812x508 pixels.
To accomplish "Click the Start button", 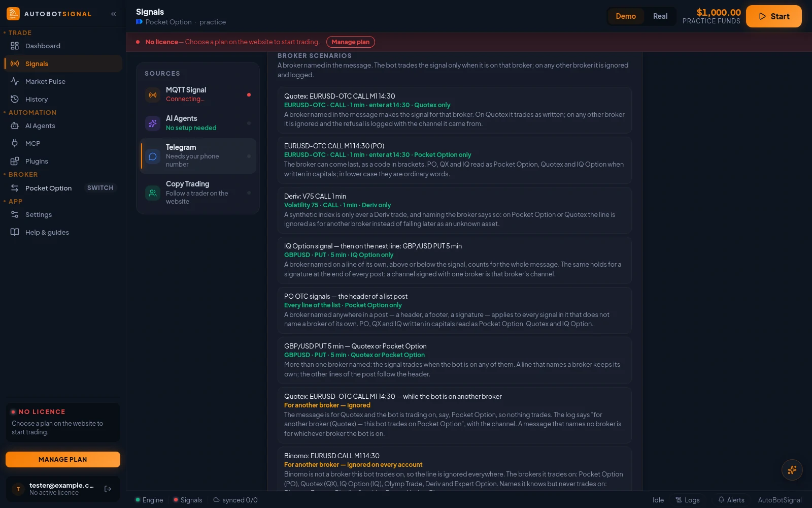I will pos(774,16).
